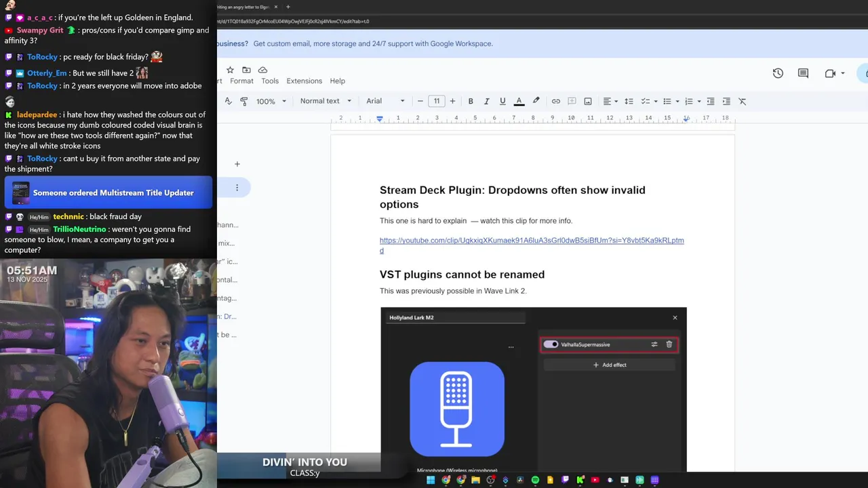Toggle italic formatting
The height and width of the screenshot is (488, 868).
486,101
